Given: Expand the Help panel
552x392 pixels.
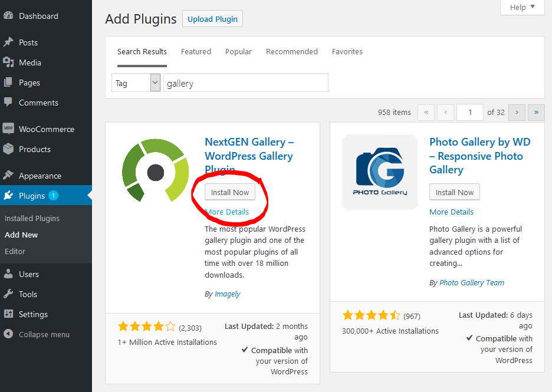Looking at the screenshot, I should (x=523, y=8).
